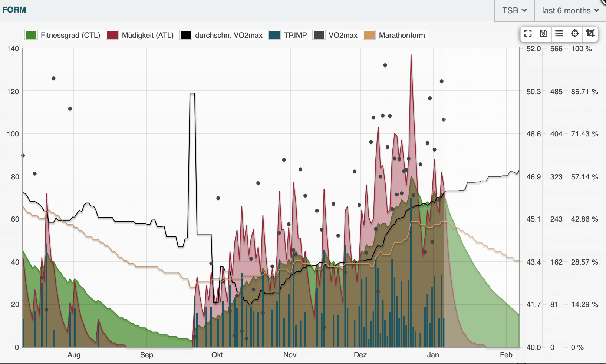Open the TSB dropdown menu

514,10
